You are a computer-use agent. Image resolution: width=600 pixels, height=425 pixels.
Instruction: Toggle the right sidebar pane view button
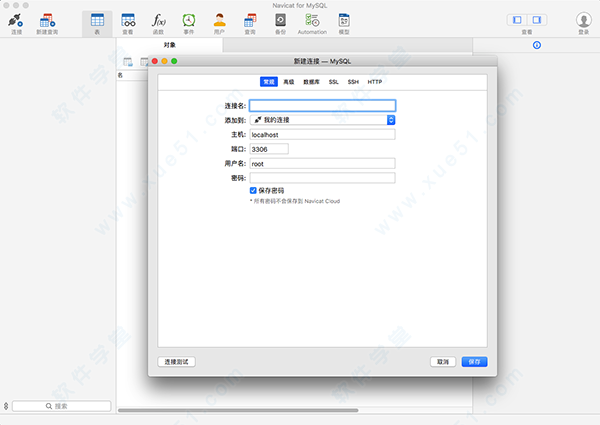tap(537, 20)
